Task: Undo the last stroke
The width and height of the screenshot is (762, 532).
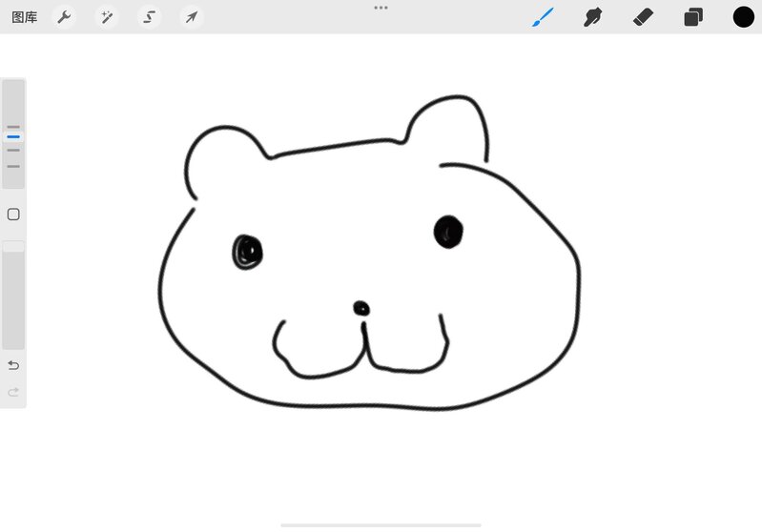Action: pyautogui.click(x=13, y=365)
